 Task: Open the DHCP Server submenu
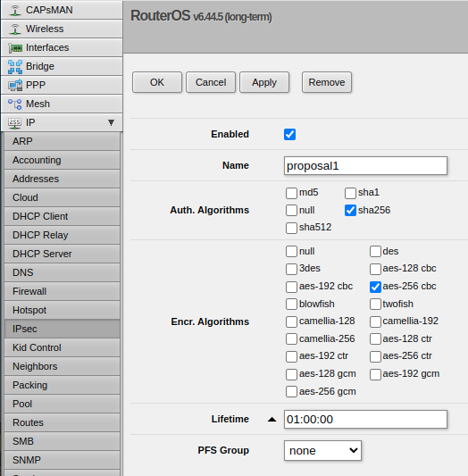click(62, 255)
